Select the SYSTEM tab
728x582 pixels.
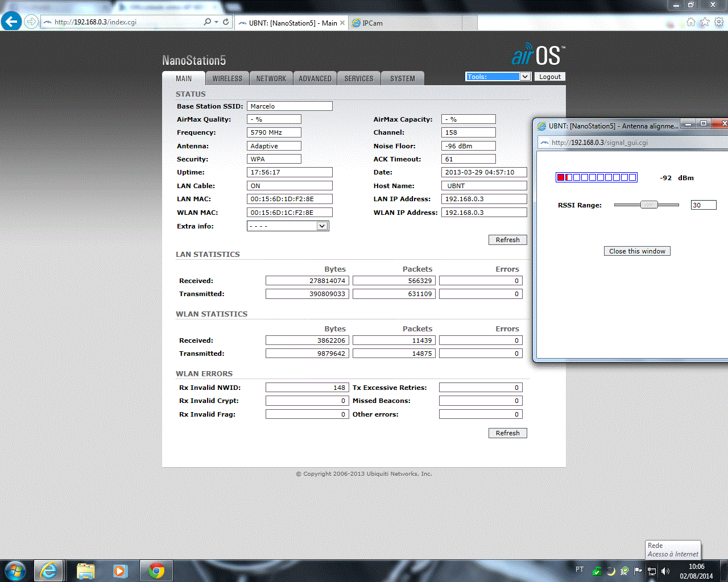[x=403, y=78]
